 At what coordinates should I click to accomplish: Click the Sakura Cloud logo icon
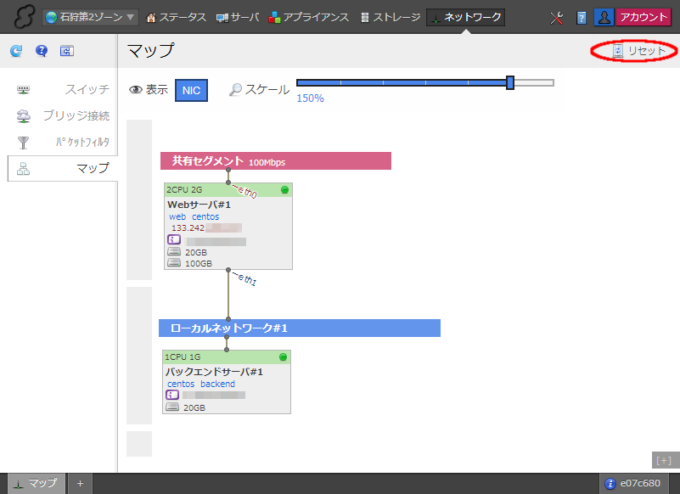[x=18, y=17]
